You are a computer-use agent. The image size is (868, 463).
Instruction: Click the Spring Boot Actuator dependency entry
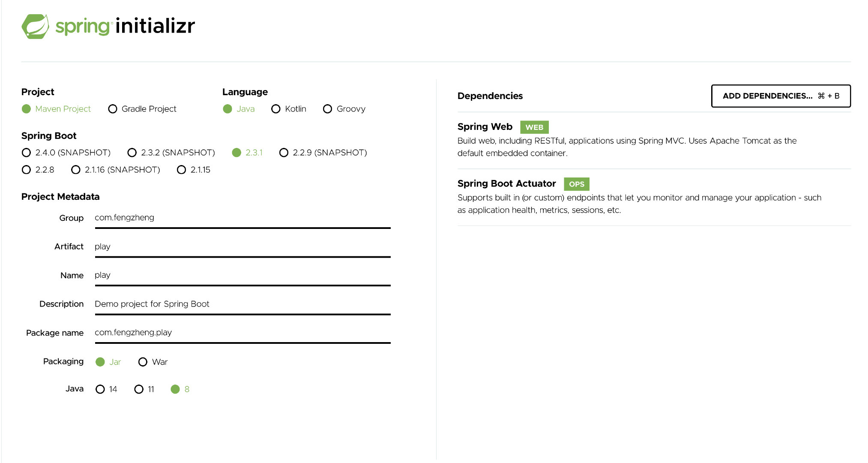(x=506, y=183)
